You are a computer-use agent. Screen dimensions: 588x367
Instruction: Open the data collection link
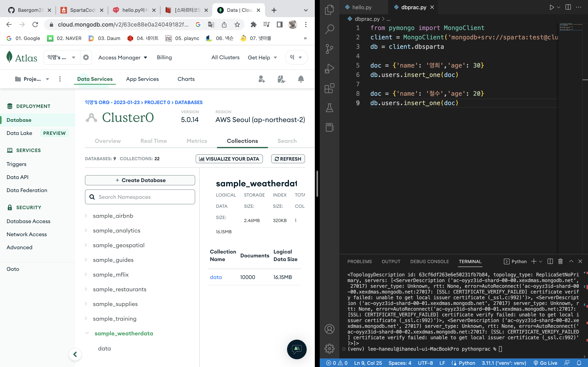[x=216, y=277]
